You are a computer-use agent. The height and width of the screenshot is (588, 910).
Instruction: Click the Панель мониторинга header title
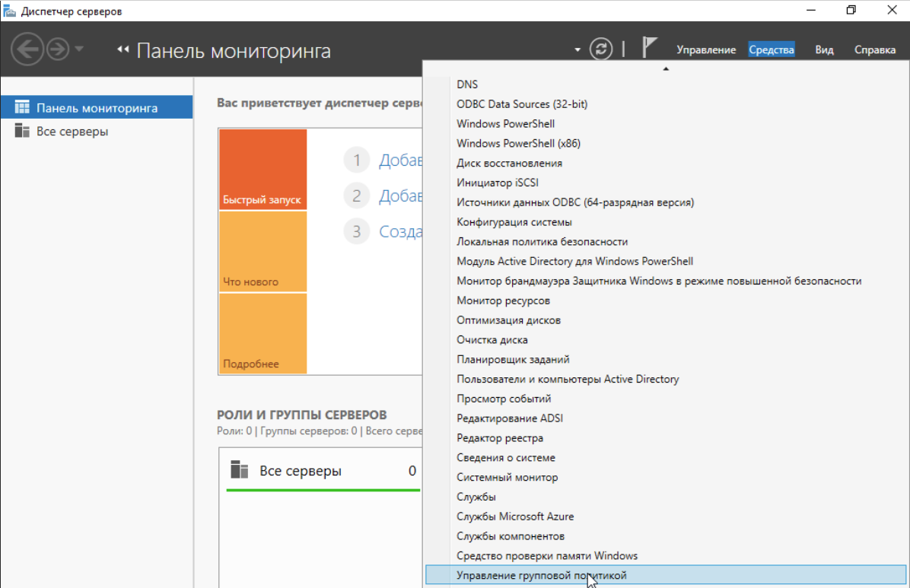coord(234,50)
